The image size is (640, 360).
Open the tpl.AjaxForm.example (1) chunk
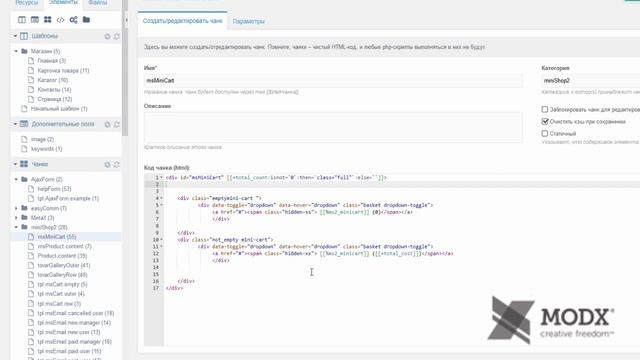[x=68, y=198]
